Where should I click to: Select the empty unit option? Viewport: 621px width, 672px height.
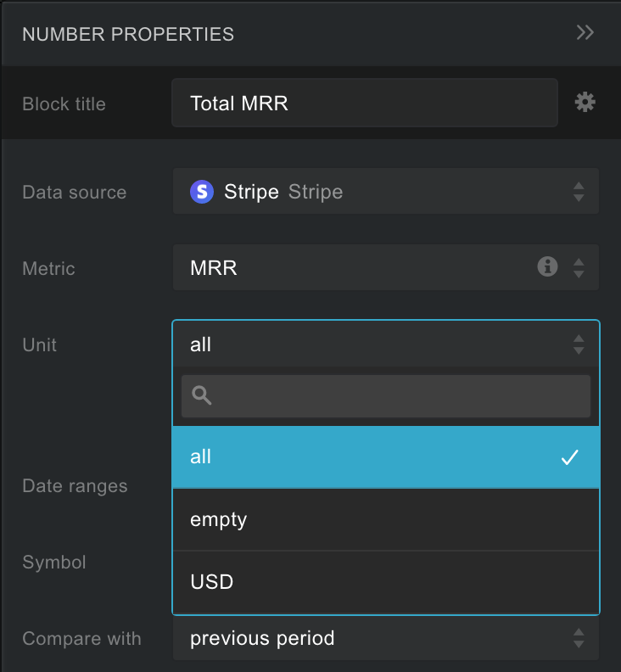(x=373, y=519)
